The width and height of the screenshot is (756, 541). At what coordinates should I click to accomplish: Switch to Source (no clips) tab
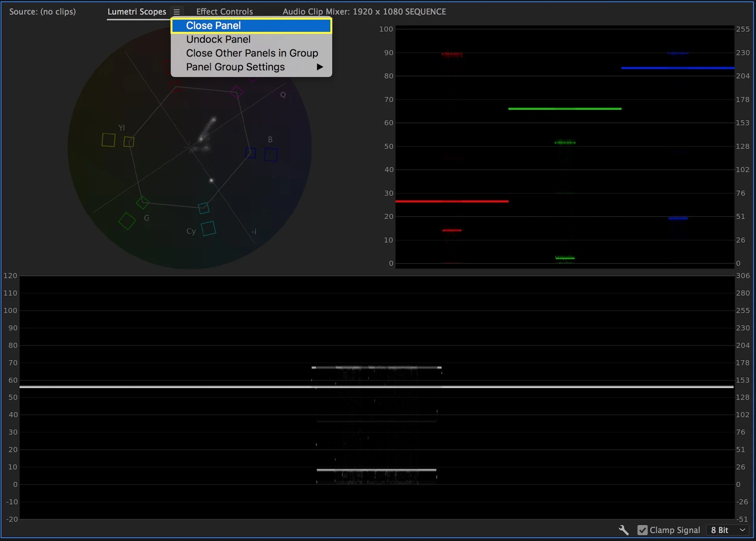tap(43, 12)
